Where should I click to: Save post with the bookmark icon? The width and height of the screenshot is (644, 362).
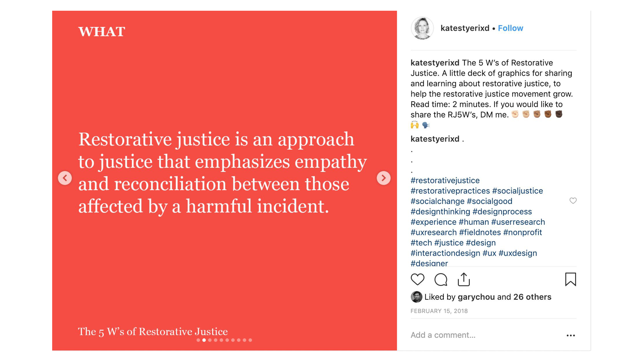click(x=571, y=279)
